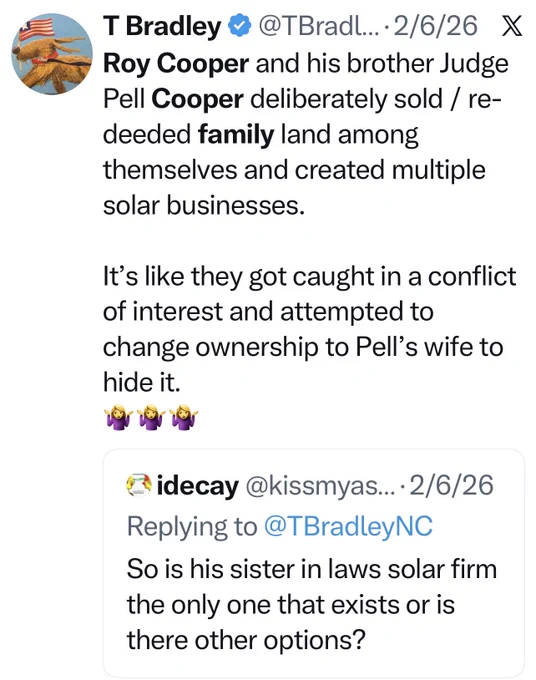Click the bold word family
Viewport: 536px width, 680px height.
coord(236,135)
